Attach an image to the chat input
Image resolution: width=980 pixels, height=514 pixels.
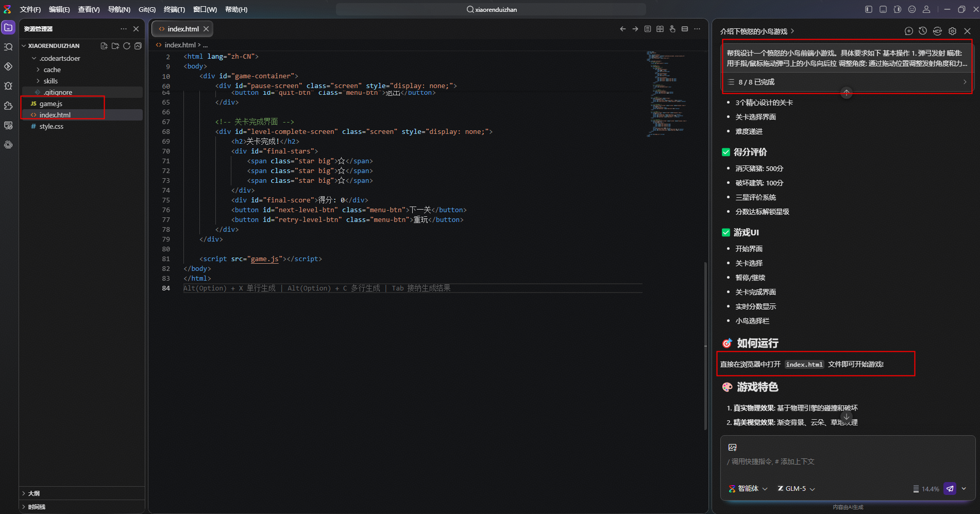732,447
